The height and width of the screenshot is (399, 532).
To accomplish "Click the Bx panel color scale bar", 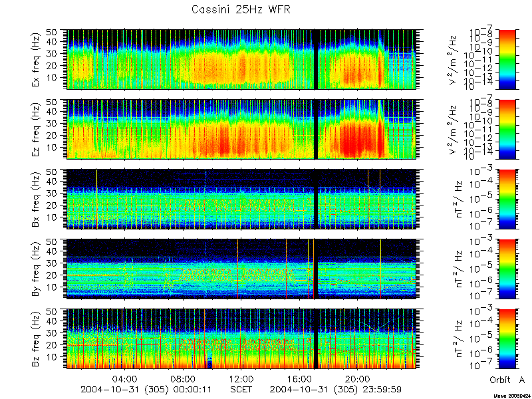I will click(507, 199).
